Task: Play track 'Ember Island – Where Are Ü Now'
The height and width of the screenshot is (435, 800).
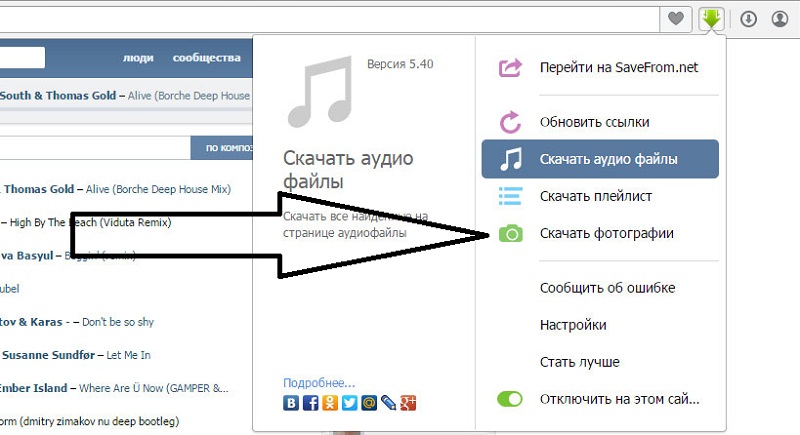Action: pyautogui.click(x=114, y=388)
